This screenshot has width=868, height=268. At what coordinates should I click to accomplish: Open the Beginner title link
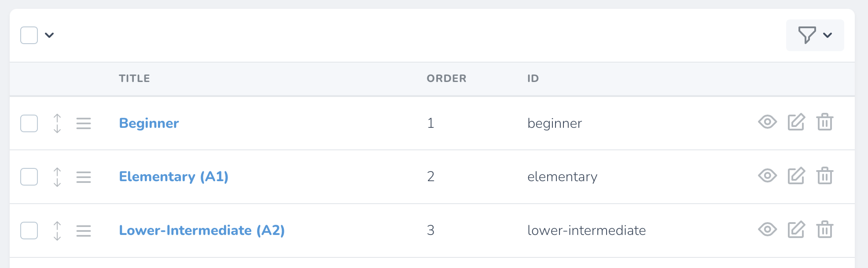click(x=149, y=123)
